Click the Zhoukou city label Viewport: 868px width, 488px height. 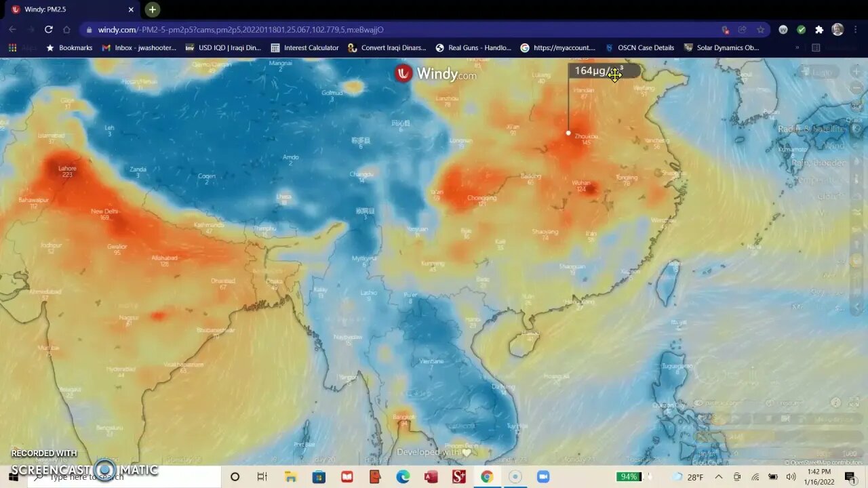click(x=587, y=139)
